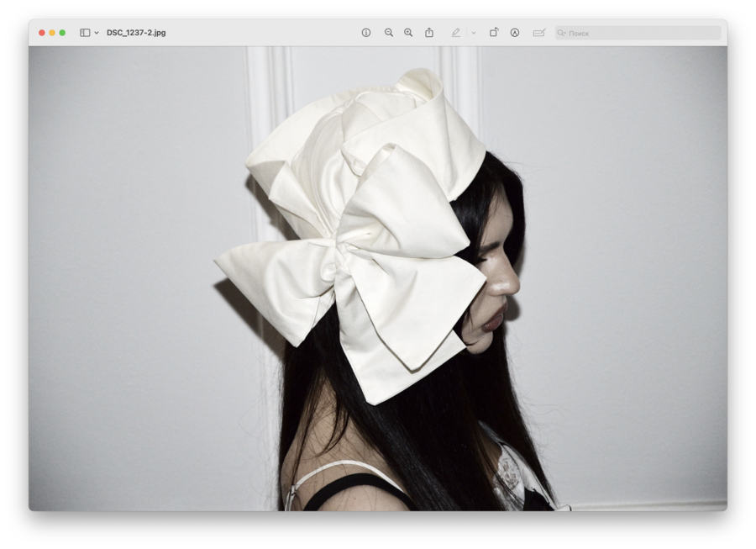Zoom out of the photo
756x549 pixels.
(389, 33)
